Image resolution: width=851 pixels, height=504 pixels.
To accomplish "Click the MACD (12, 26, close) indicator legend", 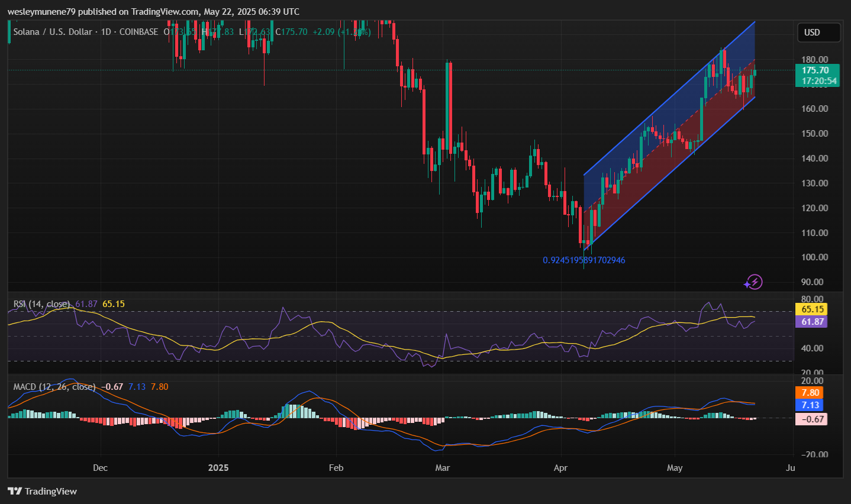I will [x=54, y=387].
